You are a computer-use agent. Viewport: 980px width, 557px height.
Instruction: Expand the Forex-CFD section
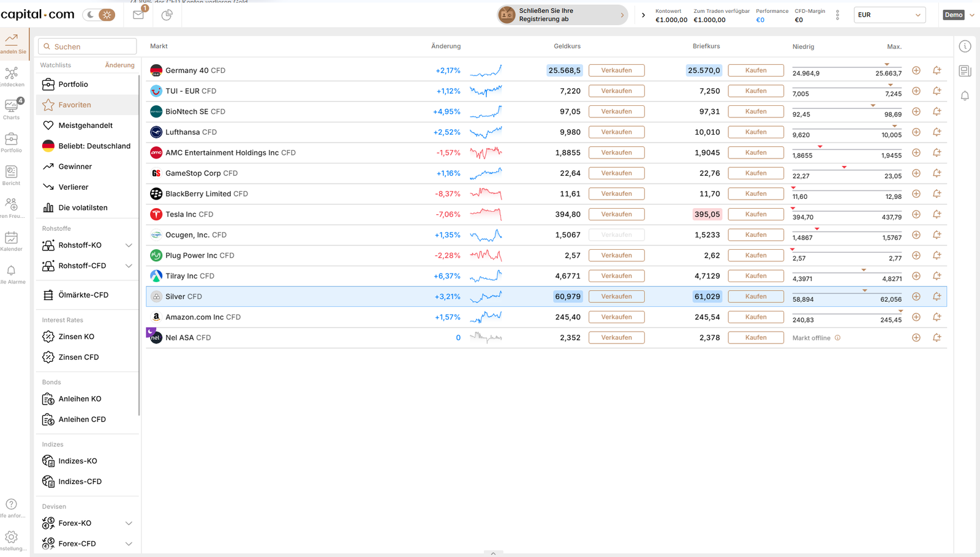pos(129,544)
